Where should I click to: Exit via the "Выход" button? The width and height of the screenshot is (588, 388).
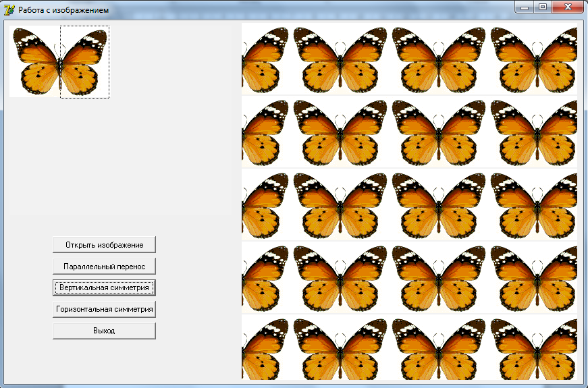(x=104, y=331)
